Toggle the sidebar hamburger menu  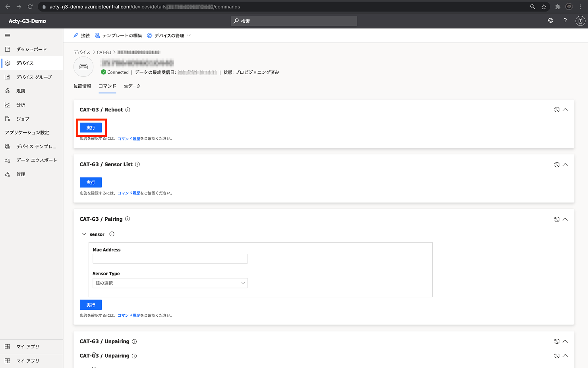click(x=8, y=35)
